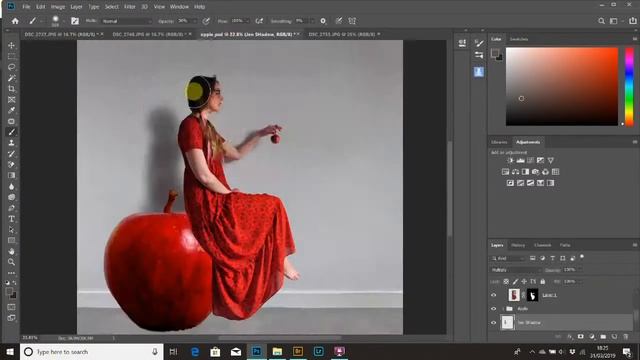
Task: Click Create new group folder icon
Action: click(603, 337)
